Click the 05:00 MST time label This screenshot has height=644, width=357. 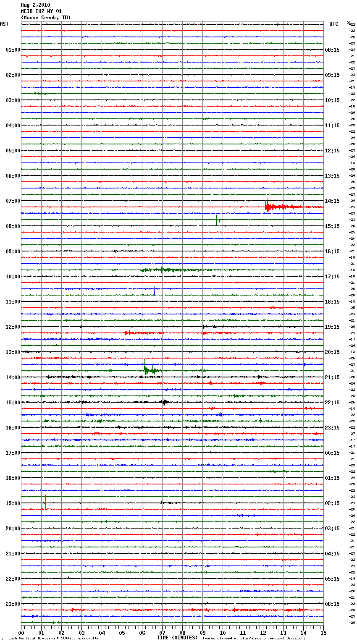[13, 151]
